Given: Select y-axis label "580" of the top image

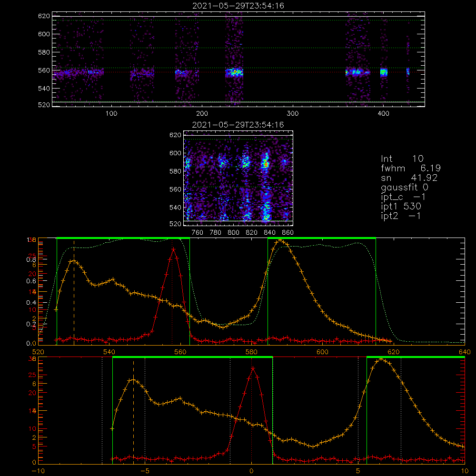Looking at the screenshot, I should pyautogui.click(x=44, y=52).
